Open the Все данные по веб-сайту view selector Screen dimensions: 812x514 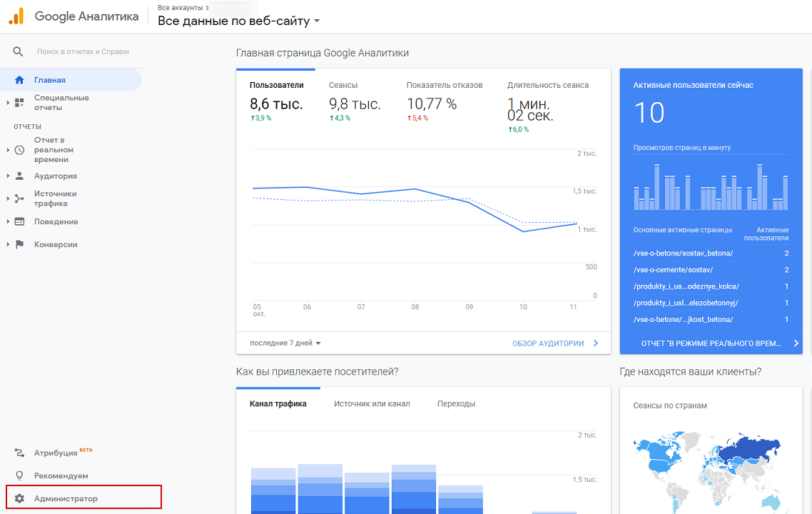[239, 21]
